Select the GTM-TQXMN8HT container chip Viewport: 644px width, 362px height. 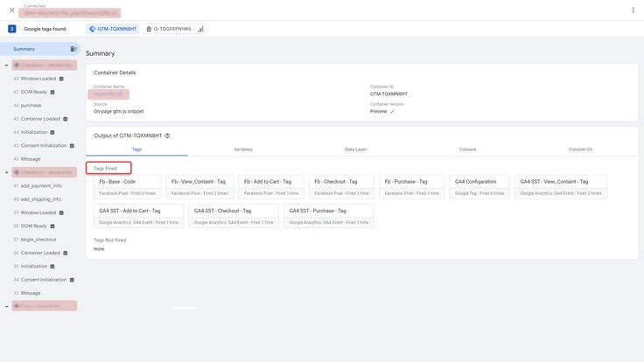coord(113,29)
